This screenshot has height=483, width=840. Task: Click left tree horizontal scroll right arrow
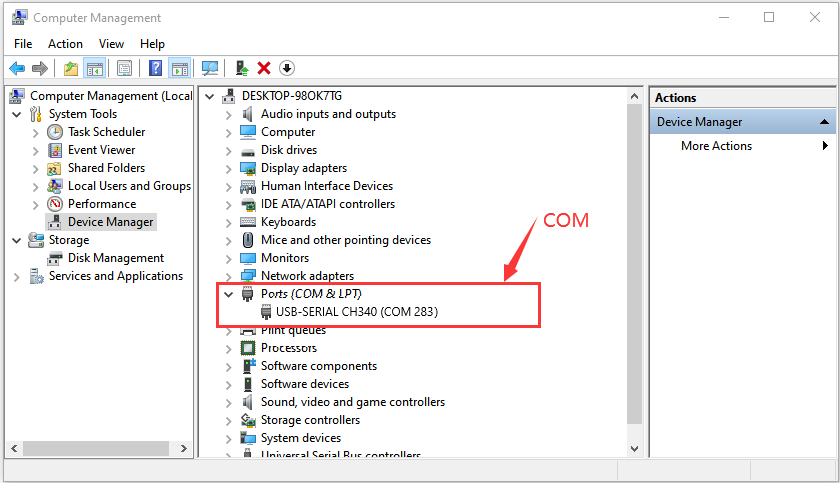point(184,448)
